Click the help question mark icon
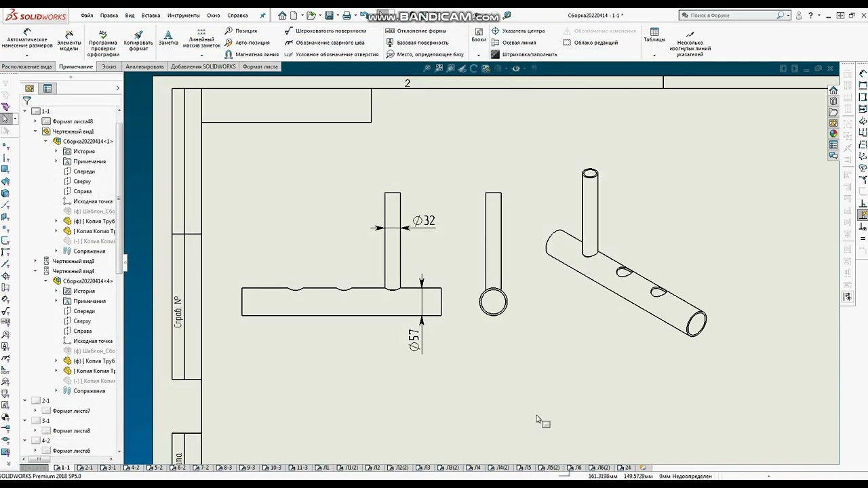 (x=810, y=15)
